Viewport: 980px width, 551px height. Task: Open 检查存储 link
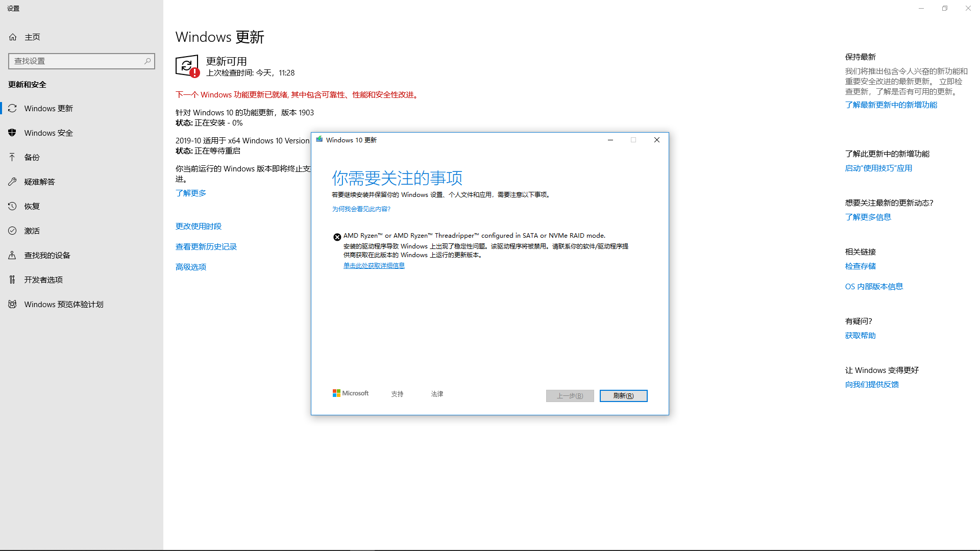click(861, 266)
